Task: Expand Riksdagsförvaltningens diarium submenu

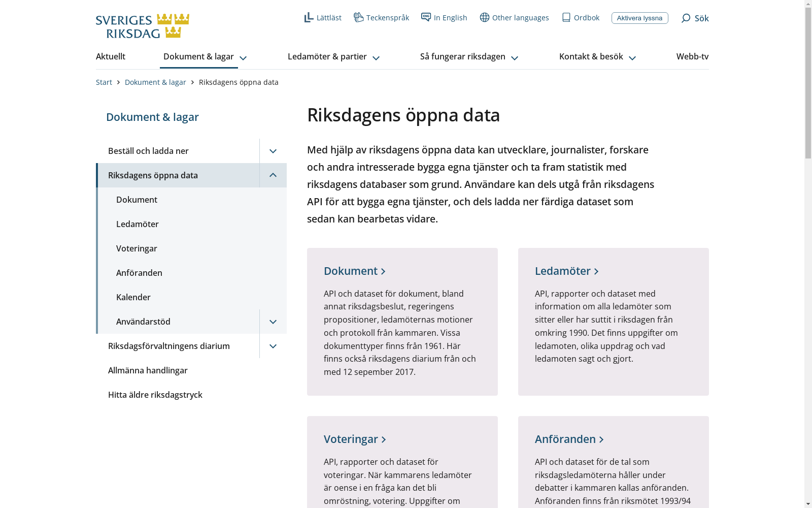Action: click(273, 346)
